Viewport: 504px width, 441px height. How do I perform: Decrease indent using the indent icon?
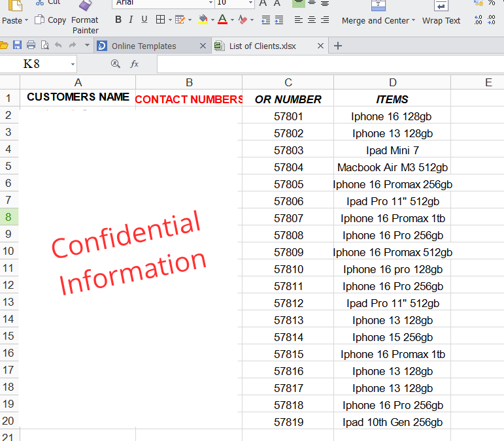point(265,20)
